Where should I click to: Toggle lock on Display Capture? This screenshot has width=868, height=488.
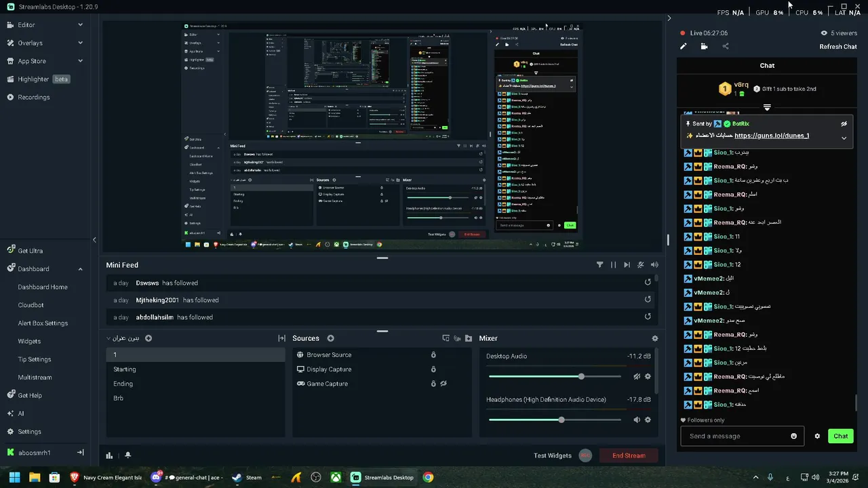pos(433,369)
